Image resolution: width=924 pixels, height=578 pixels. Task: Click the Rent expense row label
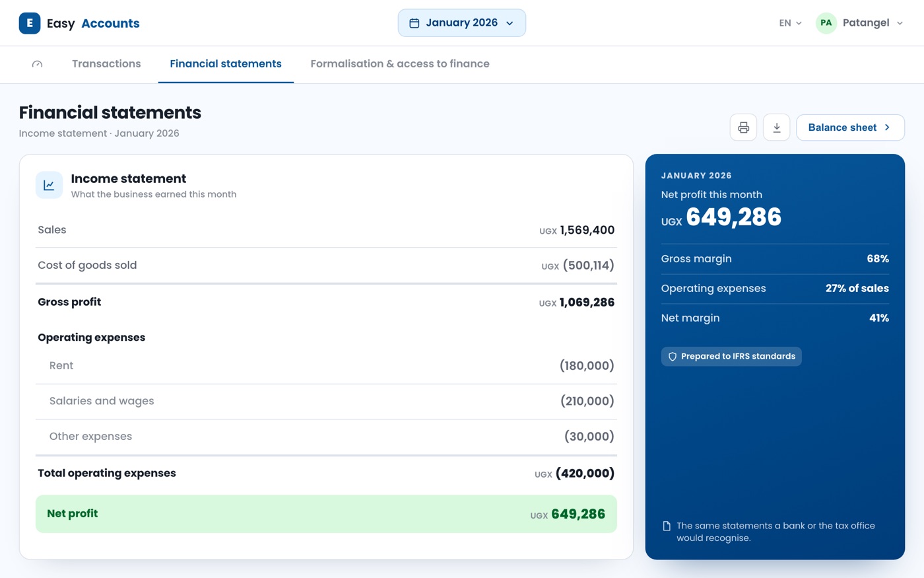pos(61,366)
